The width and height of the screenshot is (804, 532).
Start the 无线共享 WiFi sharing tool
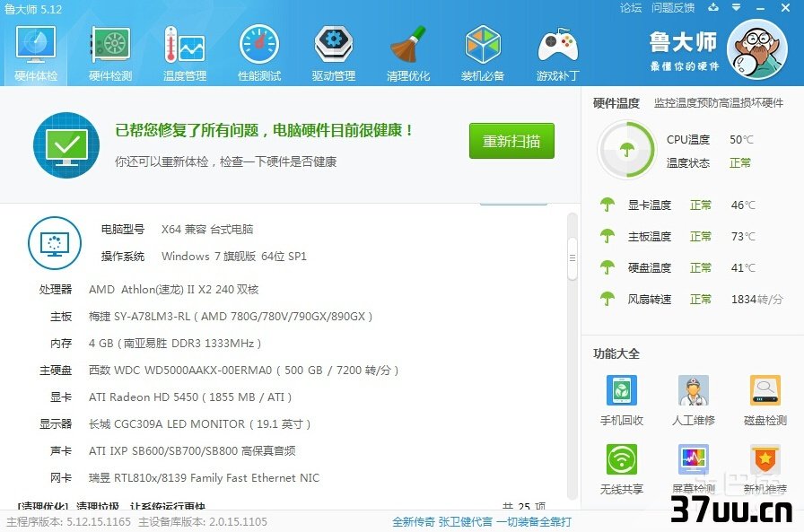[622, 469]
